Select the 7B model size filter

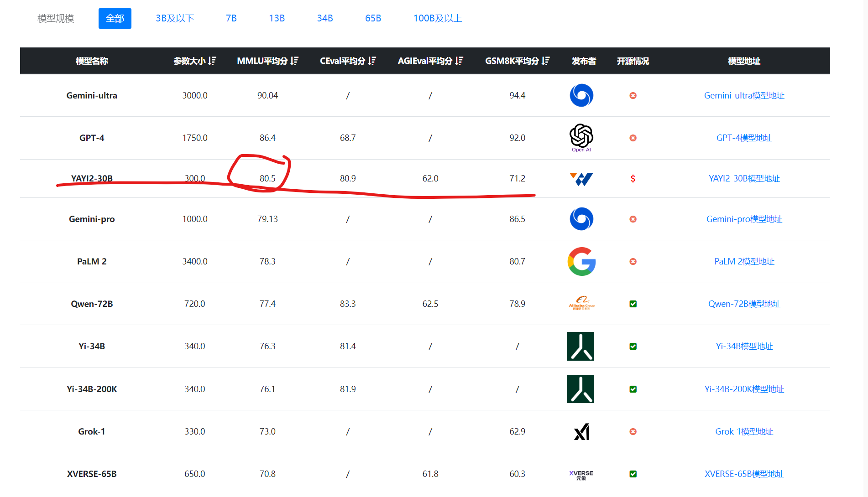231,18
